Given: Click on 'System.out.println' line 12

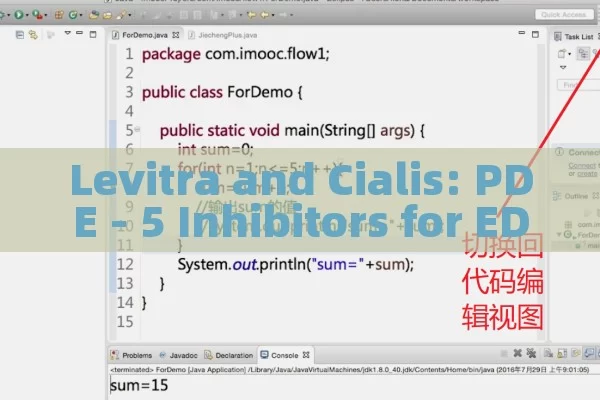Looking at the screenshot, I should (295, 264).
